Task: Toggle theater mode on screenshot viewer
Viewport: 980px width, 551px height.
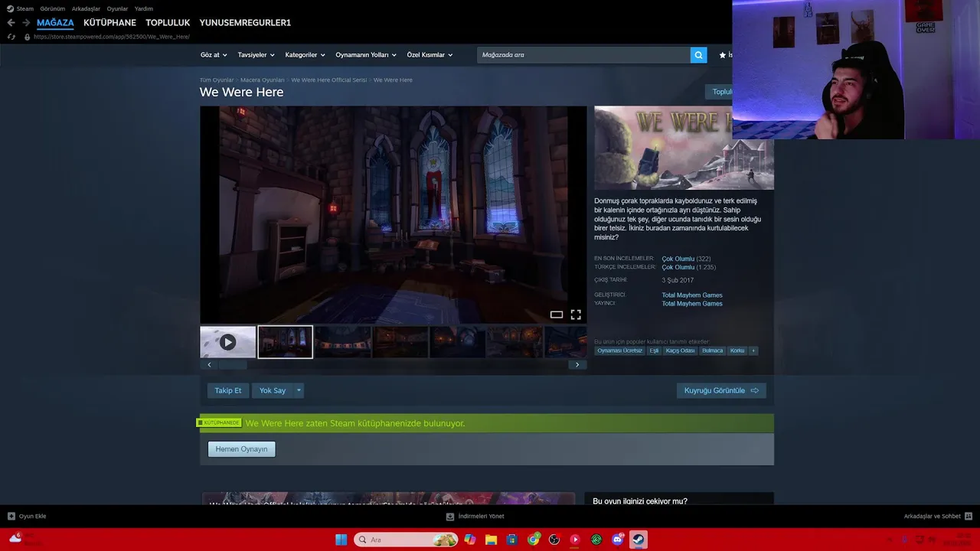Action: [x=557, y=315]
